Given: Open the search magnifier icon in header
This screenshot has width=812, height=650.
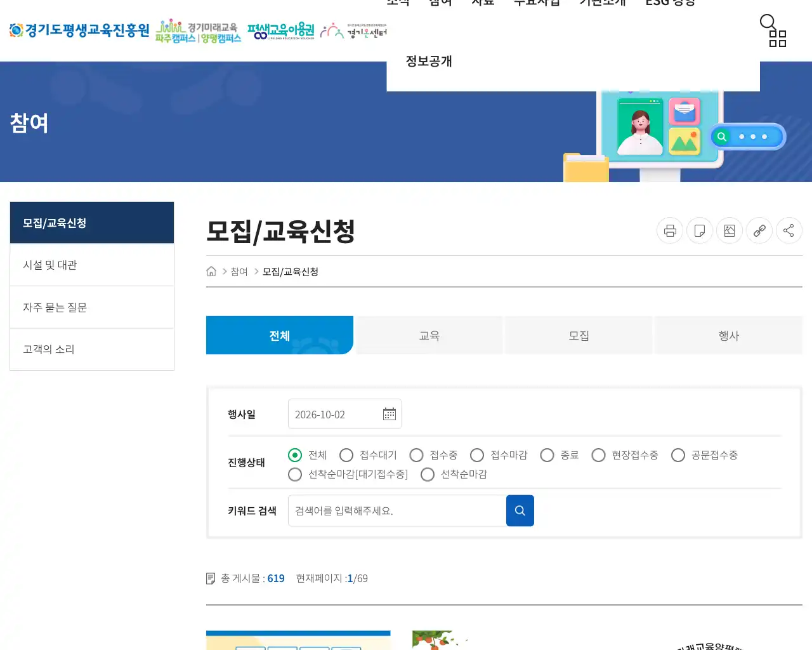Looking at the screenshot, I should point(768,22).
